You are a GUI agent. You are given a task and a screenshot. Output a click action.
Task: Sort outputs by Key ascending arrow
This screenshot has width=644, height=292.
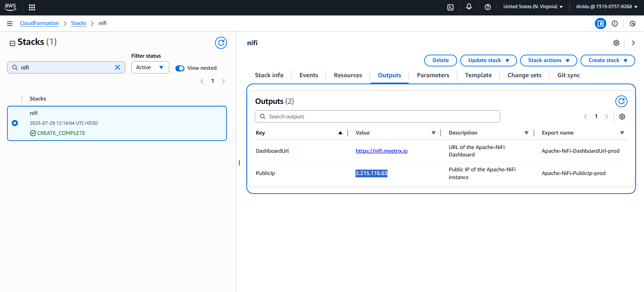point(340,133)
